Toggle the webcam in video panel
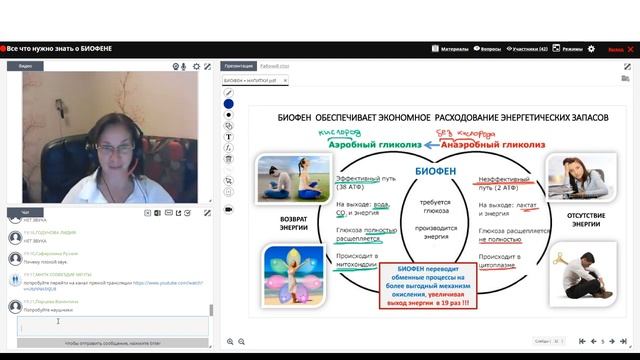This screenshot has height=360, width=640. coord(176,67)
